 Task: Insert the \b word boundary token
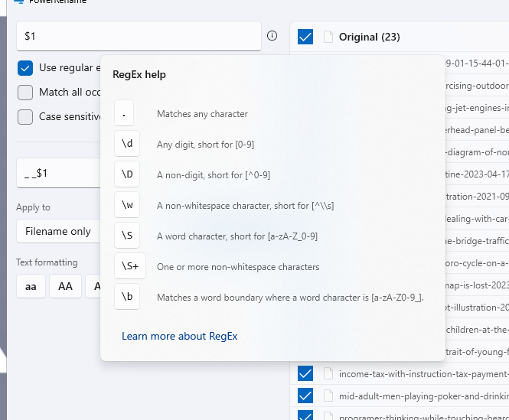click(x=127, y=296)
